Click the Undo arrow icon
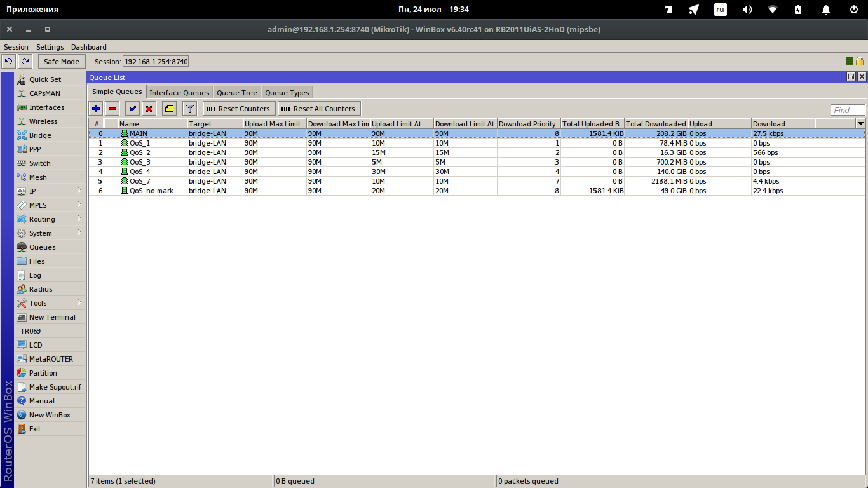Viewport: 868px width, 488px height. (9, 62)
